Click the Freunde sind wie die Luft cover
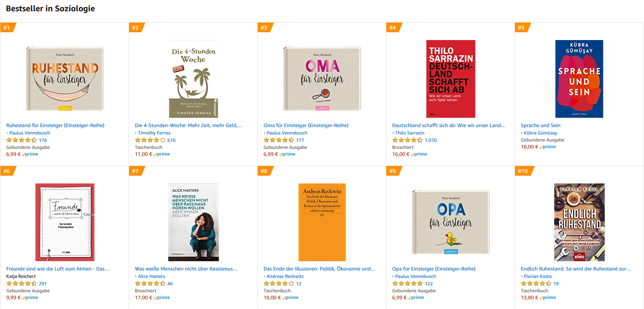This screenshot has height=309, width=644. [x=65, y=222]
